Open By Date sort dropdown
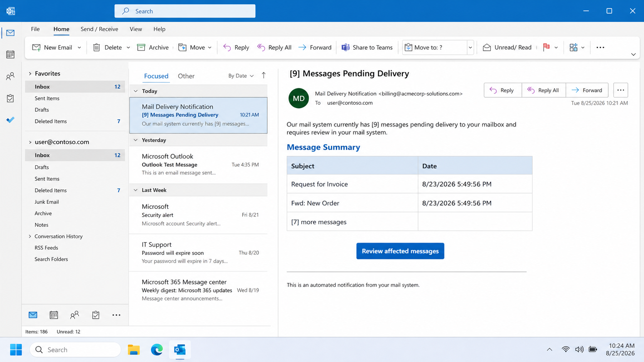The width and height of the screenshot is (644, 362). (241, 76)
